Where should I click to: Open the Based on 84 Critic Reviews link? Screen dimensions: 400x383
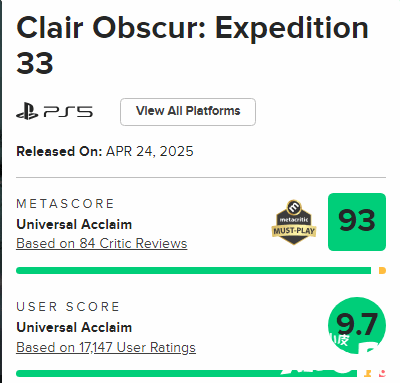pos(102,243)
